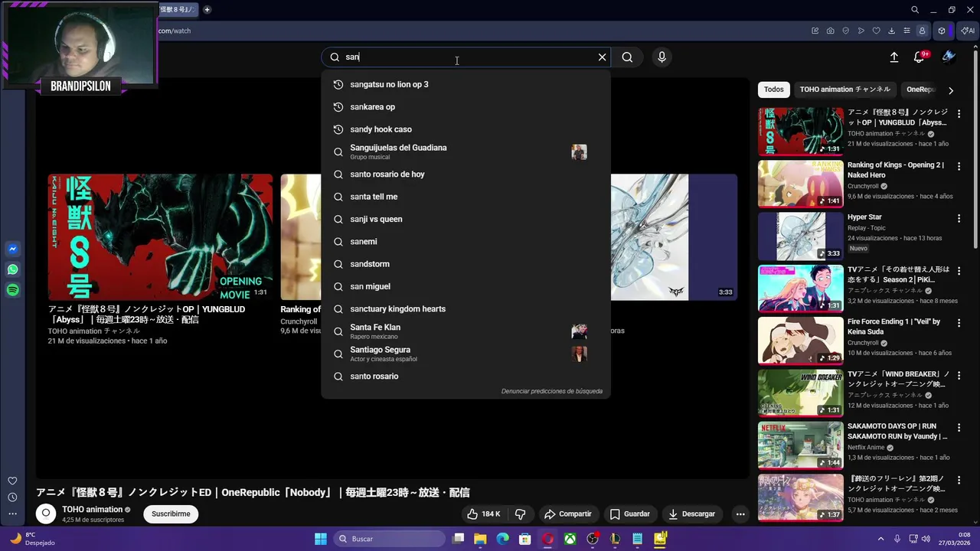Start voice search with the microphone
This screenshot has width=980, height=551.
pos(661,57)
